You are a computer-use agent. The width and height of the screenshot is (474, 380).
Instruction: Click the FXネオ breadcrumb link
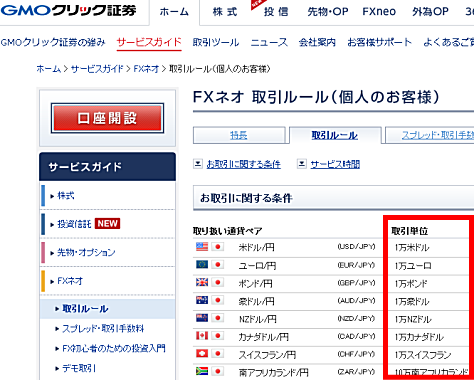coord(146,69)
